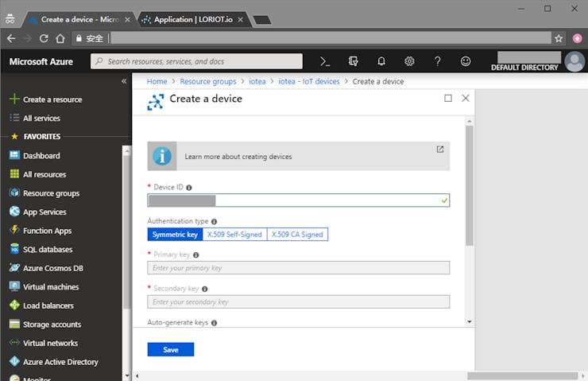Click the blade scrollbar down arrow
This screenshot has height=381, width=588.
tap(469, 321)
